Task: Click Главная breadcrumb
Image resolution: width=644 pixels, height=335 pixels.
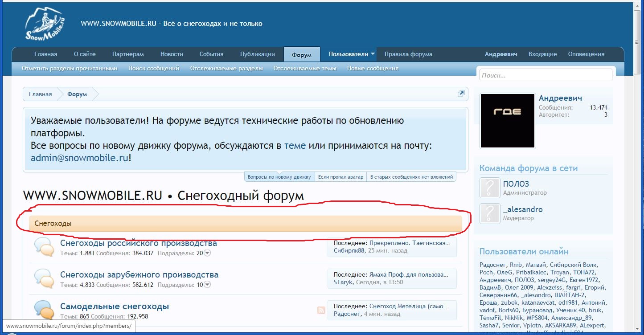Action: coord(40,94)
